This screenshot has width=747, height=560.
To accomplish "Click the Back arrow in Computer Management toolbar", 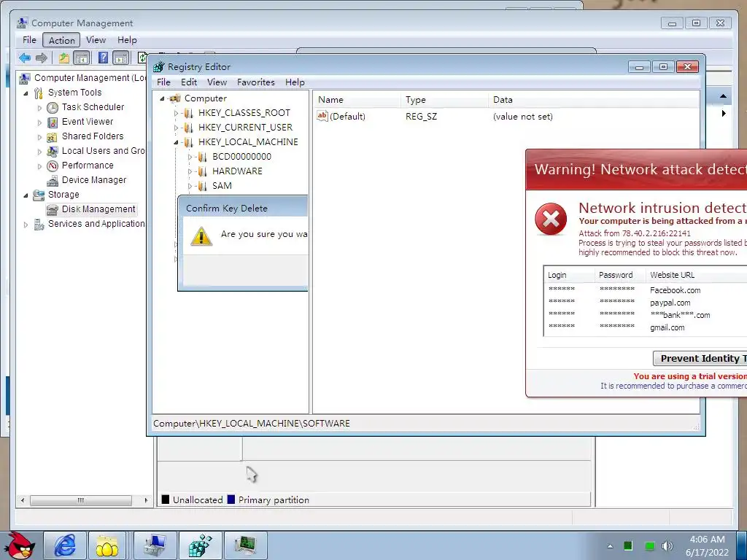I will 25,58.
